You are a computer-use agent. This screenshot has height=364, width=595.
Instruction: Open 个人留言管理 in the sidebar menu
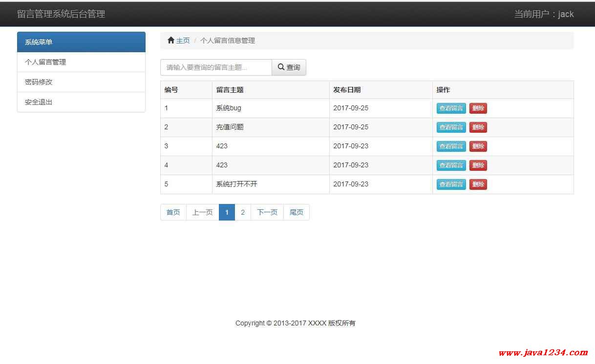45,62
